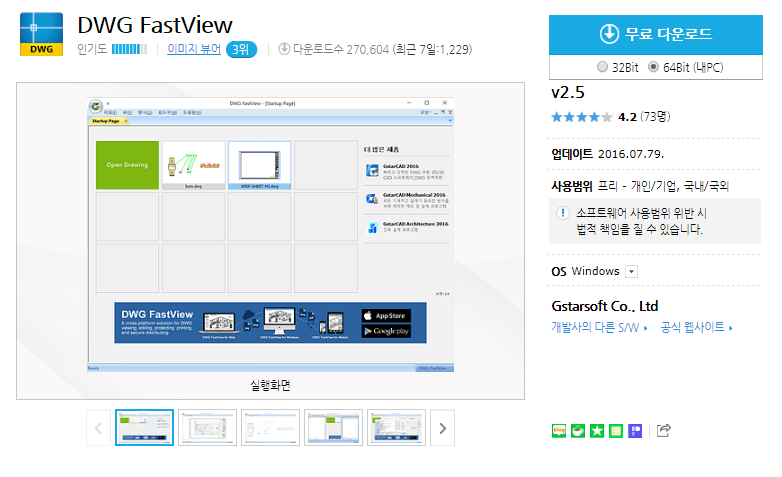Go to previous thumbnails with left arrow

tap(98, 429)
